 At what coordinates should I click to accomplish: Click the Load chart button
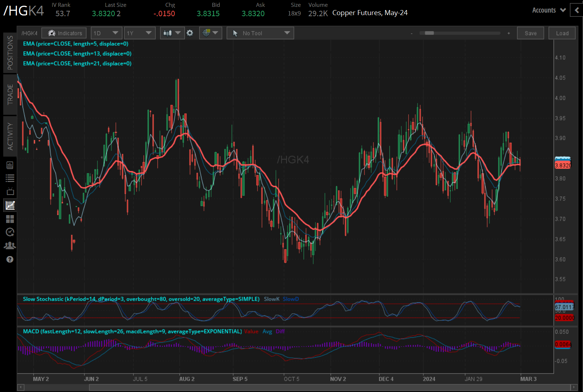pos(562,33)
